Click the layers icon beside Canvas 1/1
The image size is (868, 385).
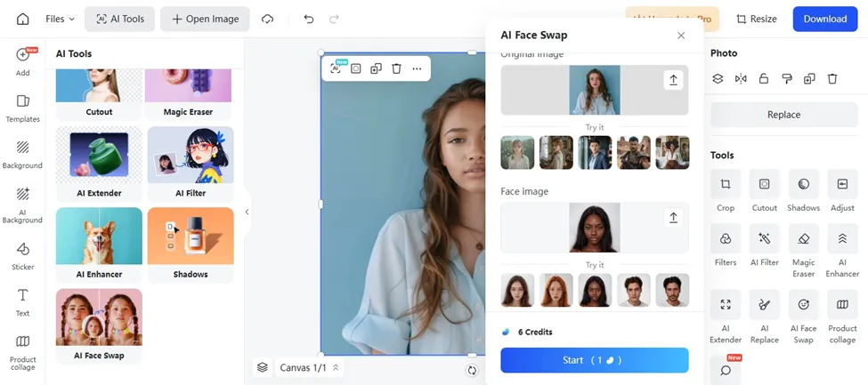pos(263,367)
